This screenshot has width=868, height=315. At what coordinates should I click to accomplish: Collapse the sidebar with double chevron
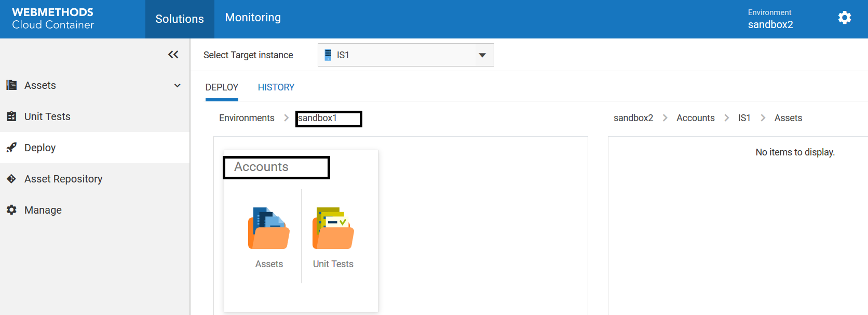pyautogui.click(x=173, y=55)
